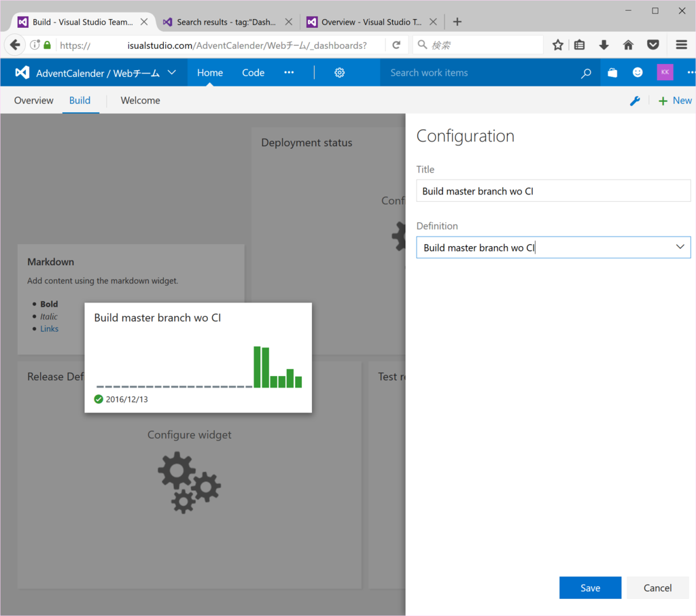
Task: Click the rightmost header ellipsis icon
Action: coord(691,72)
